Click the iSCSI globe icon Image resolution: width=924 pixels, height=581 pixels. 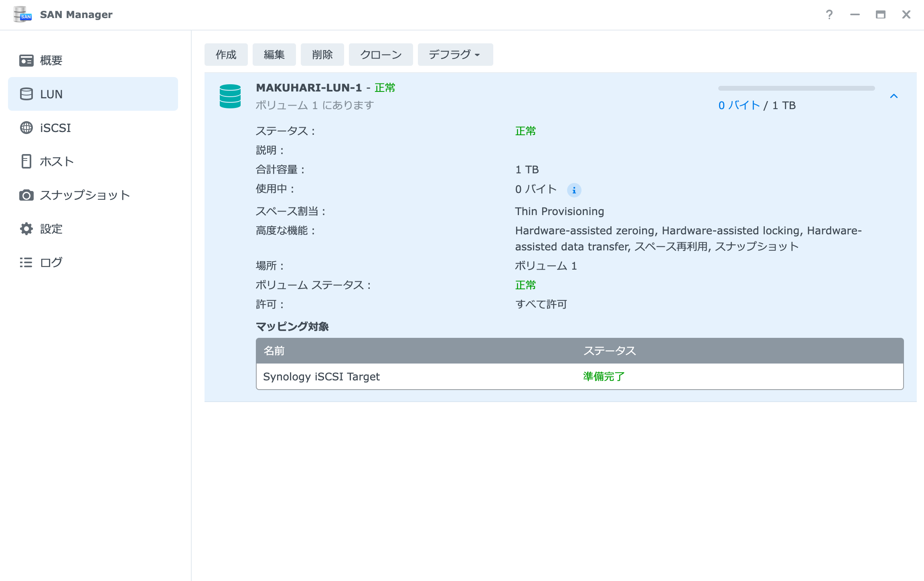coord(26,128)
